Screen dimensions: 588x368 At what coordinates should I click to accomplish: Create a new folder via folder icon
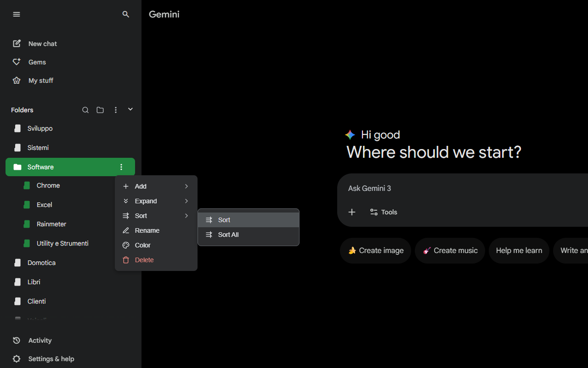100,110
